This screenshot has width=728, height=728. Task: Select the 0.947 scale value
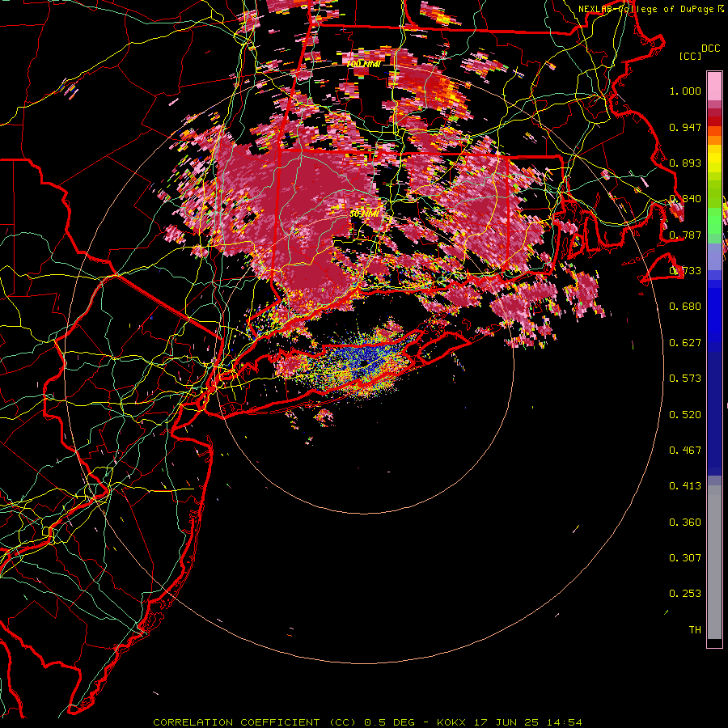pyautogui.click(x=685, y=127)
